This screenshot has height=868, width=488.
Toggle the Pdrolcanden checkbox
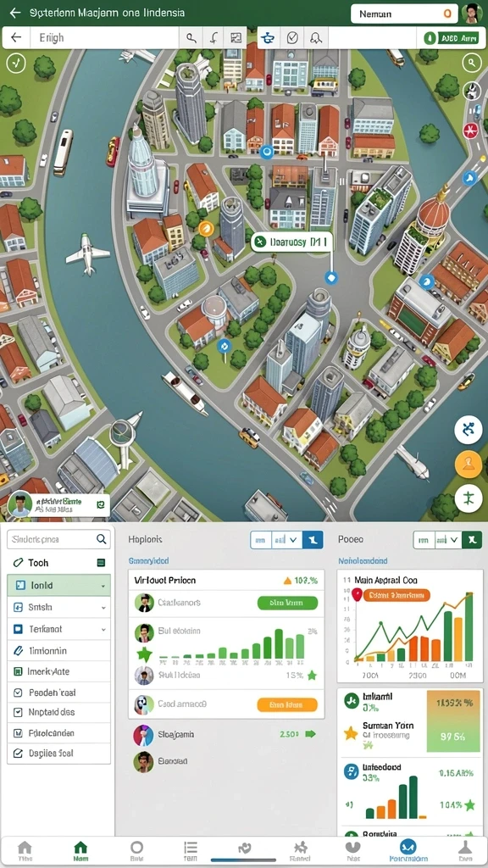click(18, 733)
